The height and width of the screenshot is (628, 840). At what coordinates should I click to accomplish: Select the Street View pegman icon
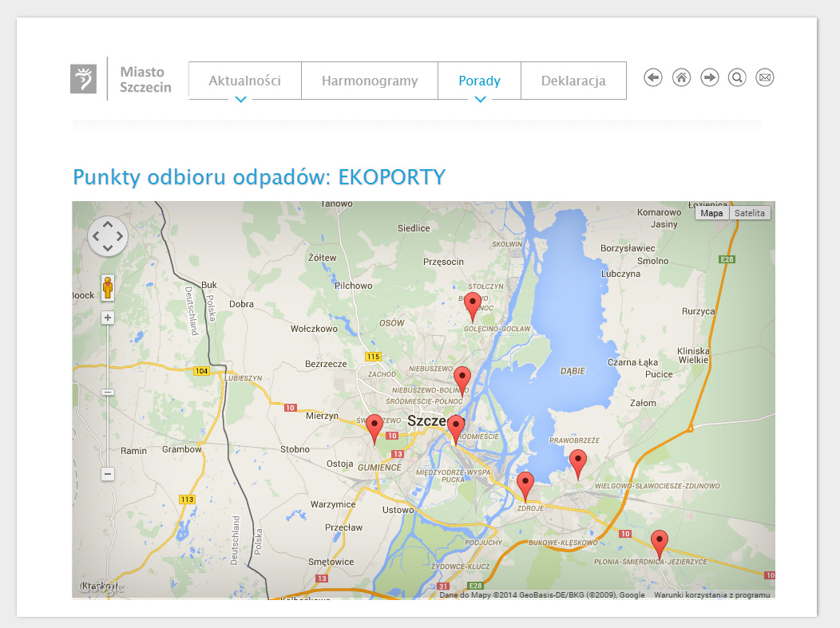(x=108, y=287)
